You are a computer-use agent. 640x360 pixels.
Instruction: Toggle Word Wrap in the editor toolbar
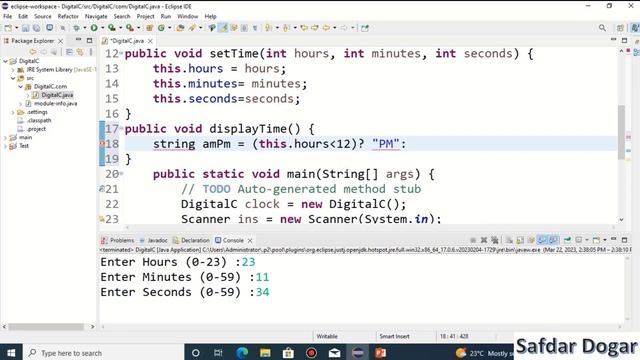(x=234, y=28)
